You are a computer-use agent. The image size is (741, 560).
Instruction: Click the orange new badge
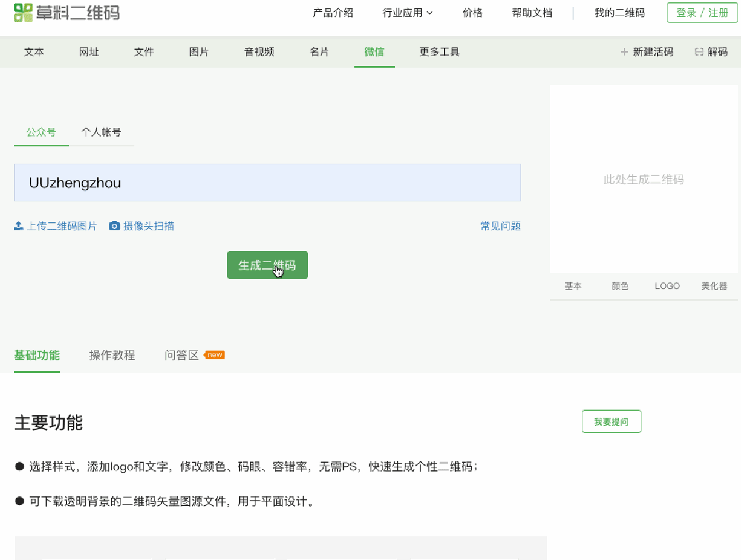coord(215,355)
